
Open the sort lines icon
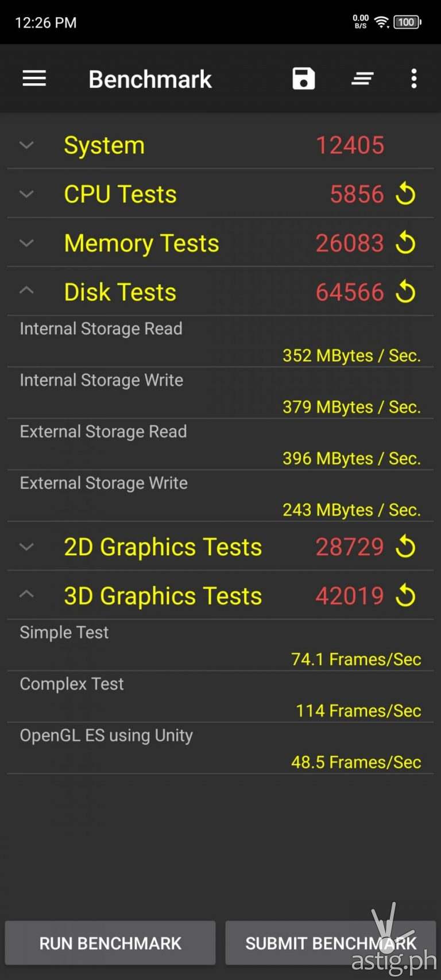pos(362,79)
